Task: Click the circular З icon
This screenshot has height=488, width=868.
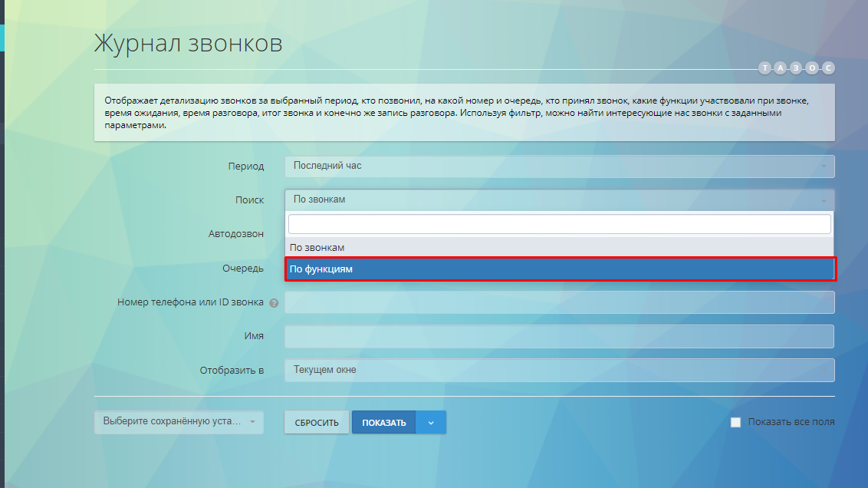Action: pos(797,68)
